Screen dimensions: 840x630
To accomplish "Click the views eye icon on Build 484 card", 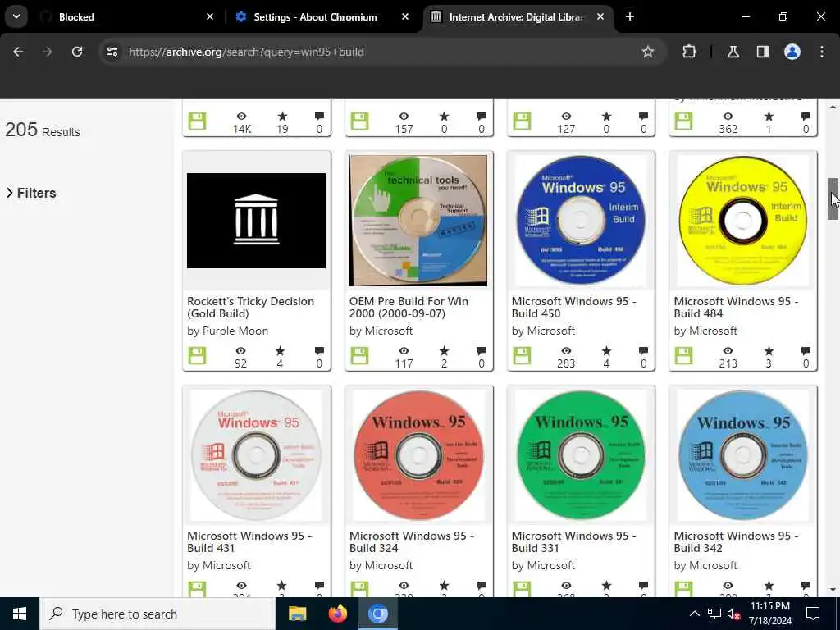I will 728,351.
